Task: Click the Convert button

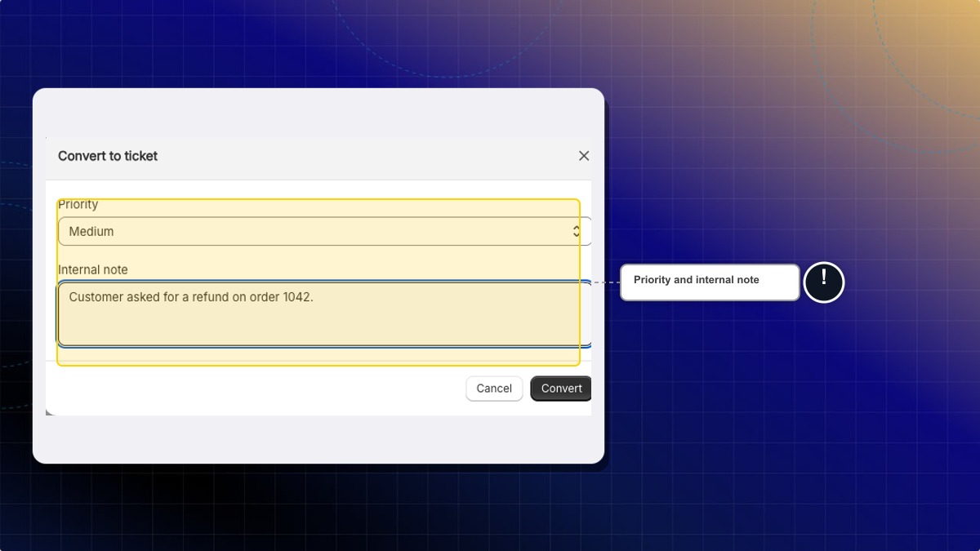Action: point(561,389)
